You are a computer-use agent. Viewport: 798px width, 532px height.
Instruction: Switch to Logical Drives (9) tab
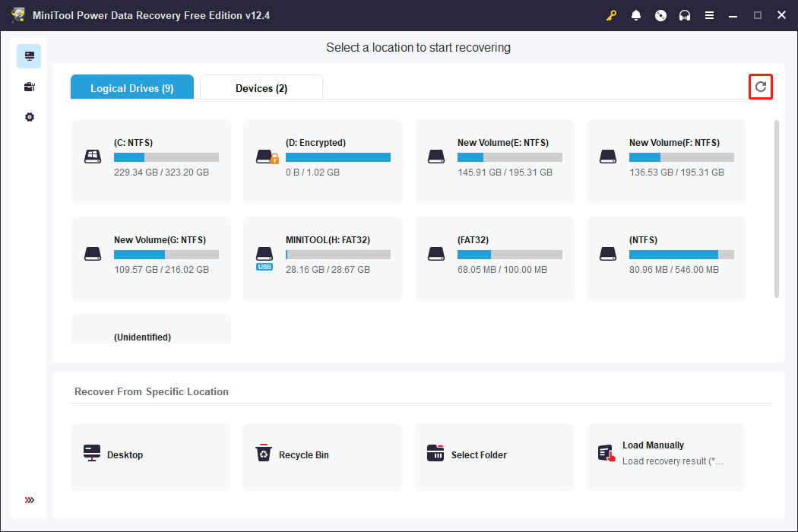[131, 87]
